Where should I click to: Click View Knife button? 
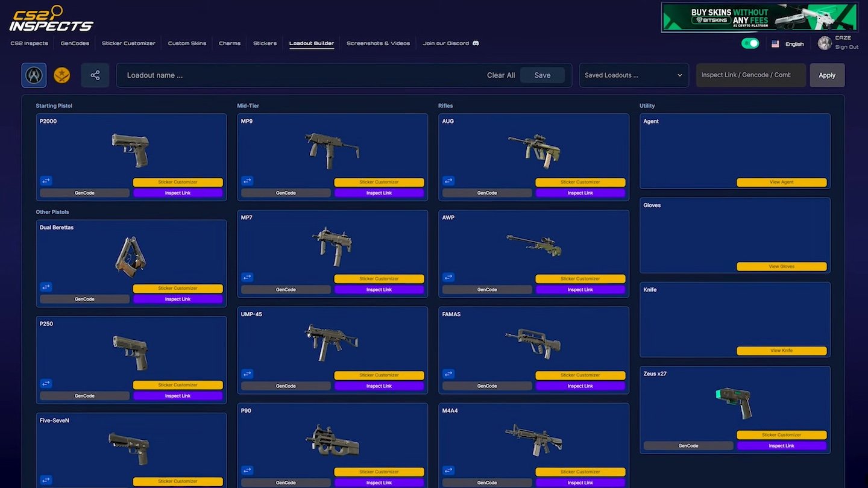pyautogui.click(x=781, y=351)
